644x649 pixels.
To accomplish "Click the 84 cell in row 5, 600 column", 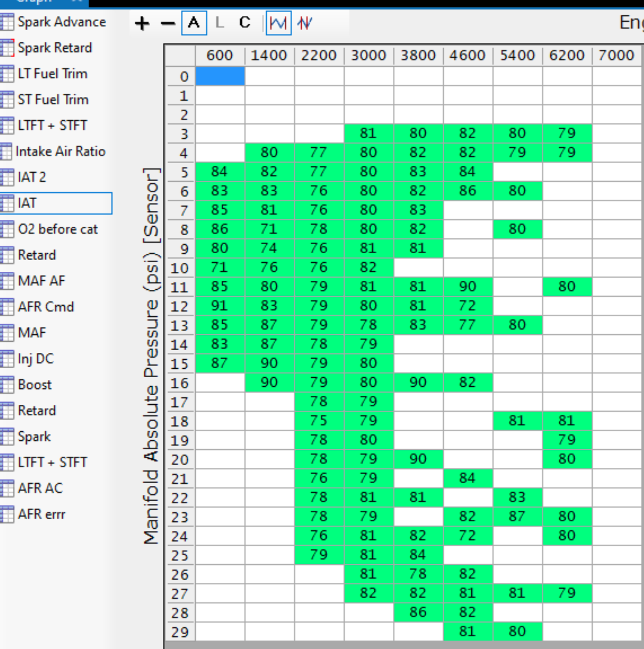I will 220,172.
